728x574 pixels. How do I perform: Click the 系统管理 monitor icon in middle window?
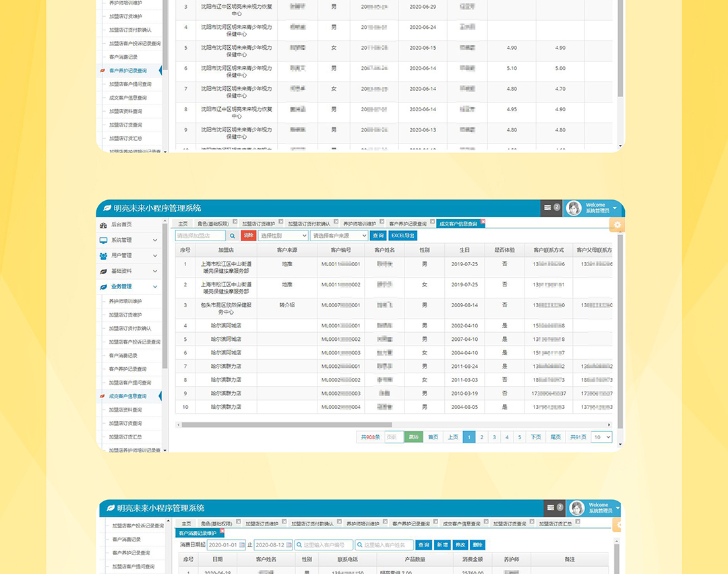point(103,241)
